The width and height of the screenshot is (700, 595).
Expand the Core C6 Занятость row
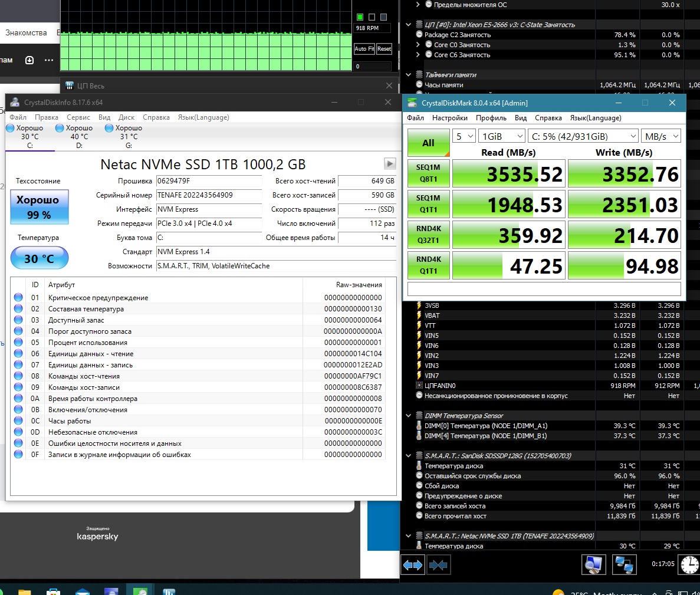418,54
